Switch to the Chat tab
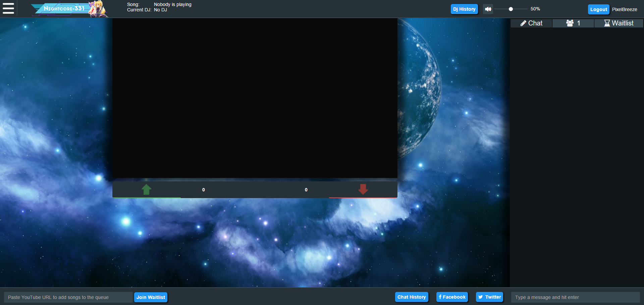The width and height of the screenshot is (644, 305). tap(531, 23)
